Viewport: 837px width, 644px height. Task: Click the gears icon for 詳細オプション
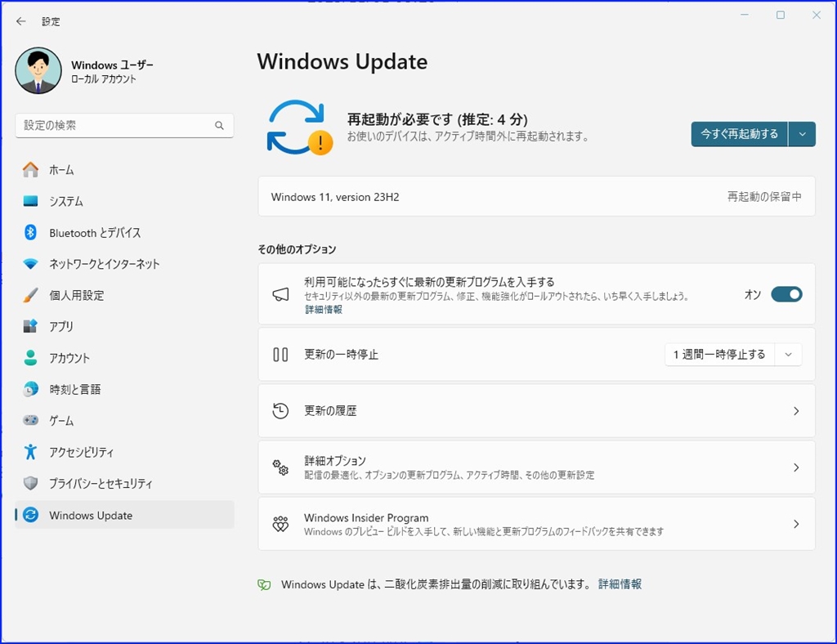click(281, 467)
